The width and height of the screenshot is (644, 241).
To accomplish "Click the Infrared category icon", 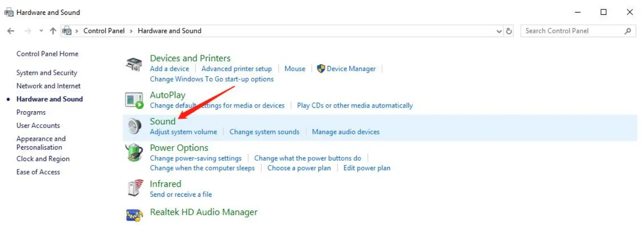I will click(x=134, y=188).
